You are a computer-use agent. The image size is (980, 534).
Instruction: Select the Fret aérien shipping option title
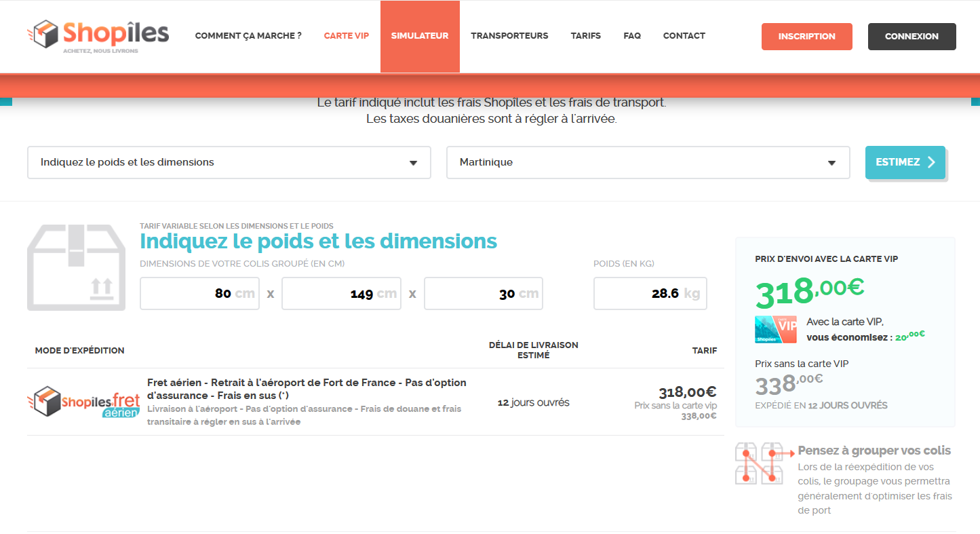click(307, 389)
